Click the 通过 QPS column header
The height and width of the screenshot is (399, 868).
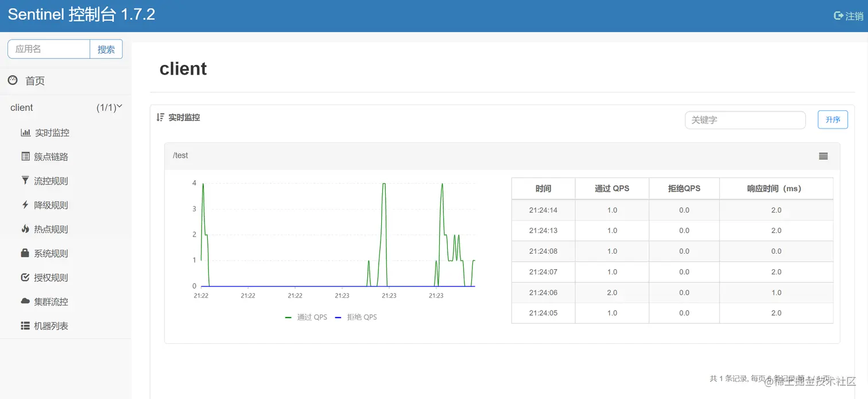coord(612,188)
